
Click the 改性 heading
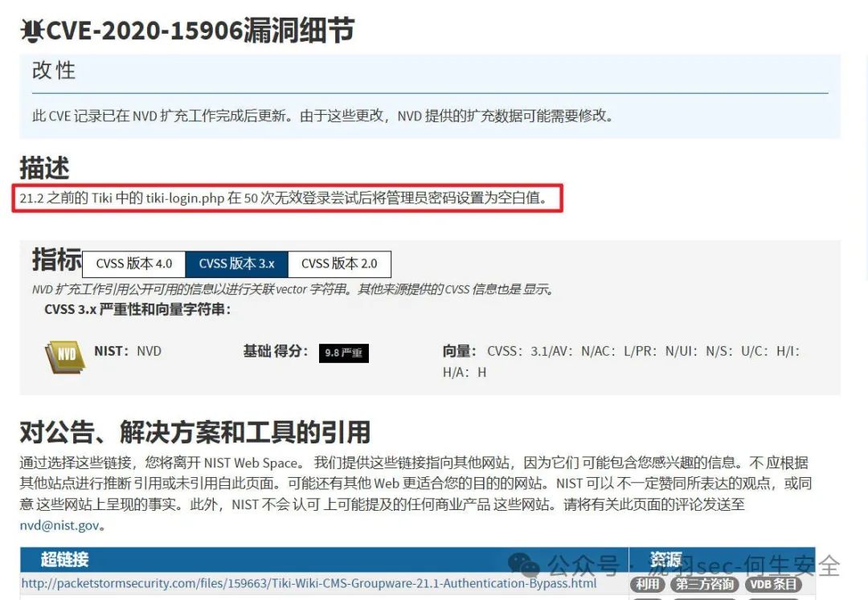tap(54, 70)
